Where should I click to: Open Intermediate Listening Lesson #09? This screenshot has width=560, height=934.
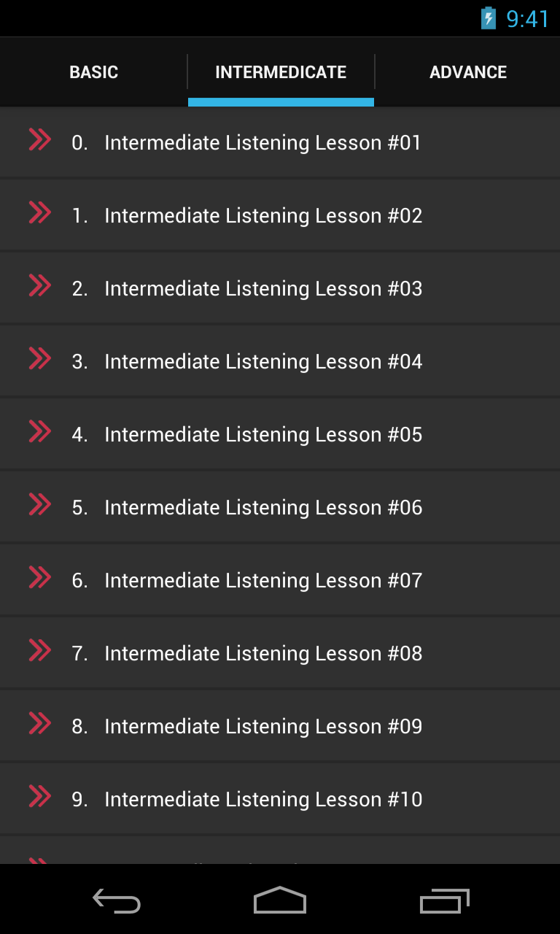click(280, 726)
